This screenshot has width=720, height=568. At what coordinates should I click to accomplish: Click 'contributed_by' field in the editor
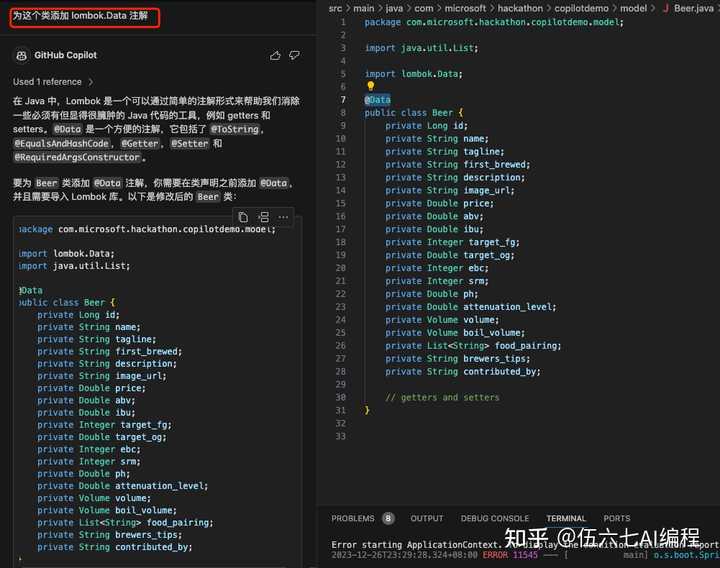pyautogui.click(x=501, y=371)
